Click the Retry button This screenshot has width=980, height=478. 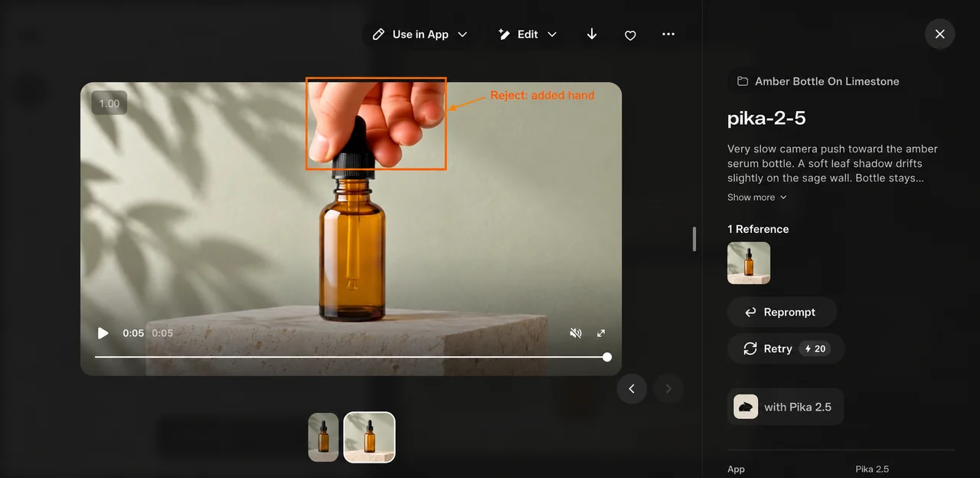tap(786, 349)
